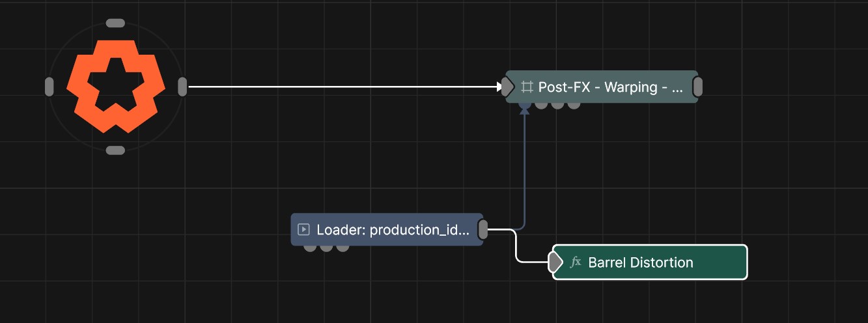Select the 'Barrel Distortion' node label
Viewport: 868px width, 323px height.
coord(641,262)
